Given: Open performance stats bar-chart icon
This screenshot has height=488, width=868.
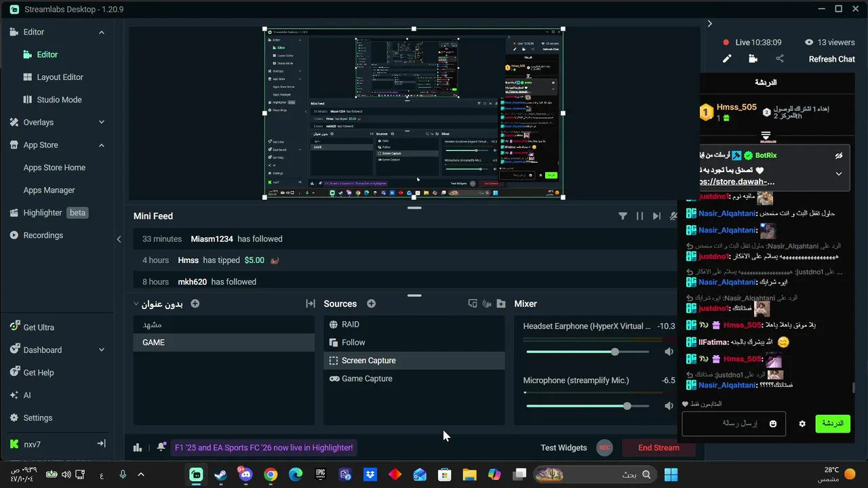Looking at the screenshot, I should coord(138,447).
